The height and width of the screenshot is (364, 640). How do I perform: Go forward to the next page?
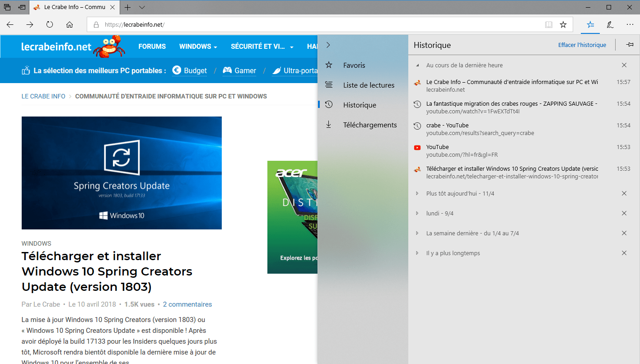pyautogui.click(x=30, y=25)
